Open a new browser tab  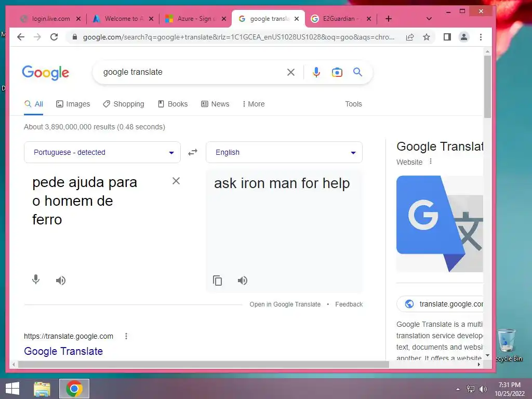click(x=389, y=19)
